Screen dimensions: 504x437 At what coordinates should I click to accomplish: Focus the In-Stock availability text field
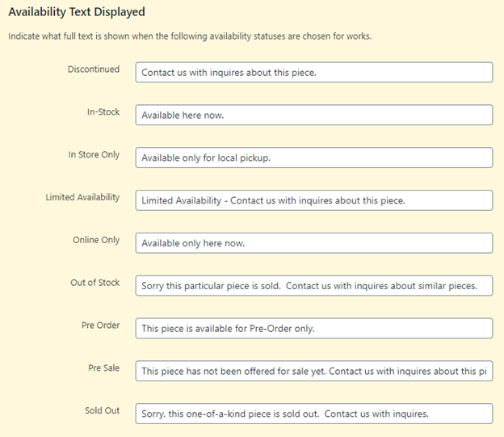coord(313,115)
